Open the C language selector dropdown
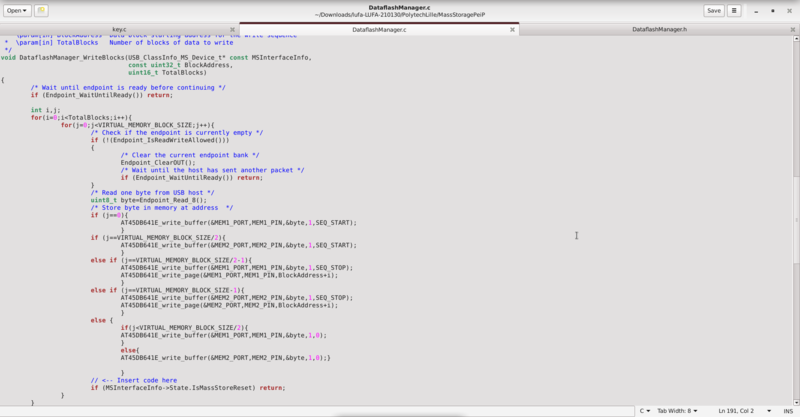Image resolution: width=800 pixels, height=417 pixels. pos(645,410)
